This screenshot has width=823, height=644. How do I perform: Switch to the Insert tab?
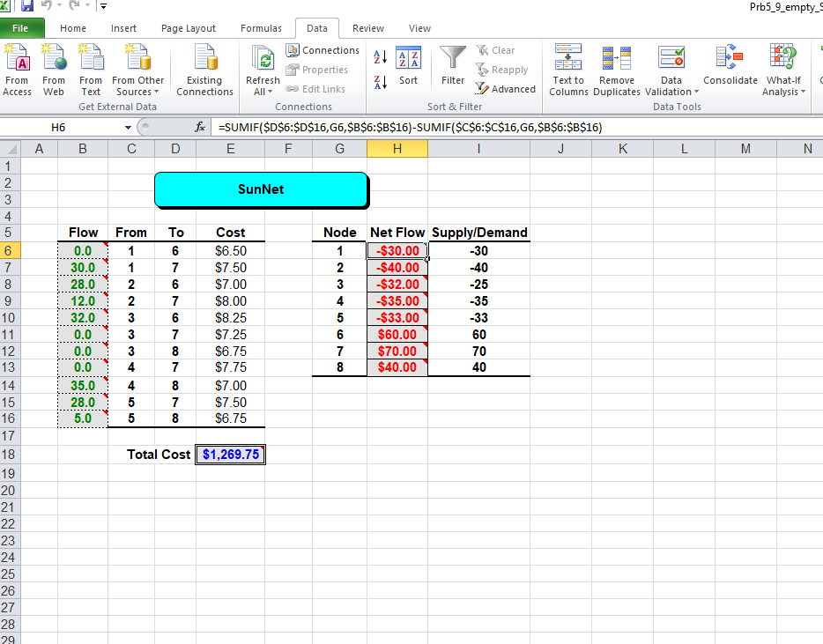(123, 28)
